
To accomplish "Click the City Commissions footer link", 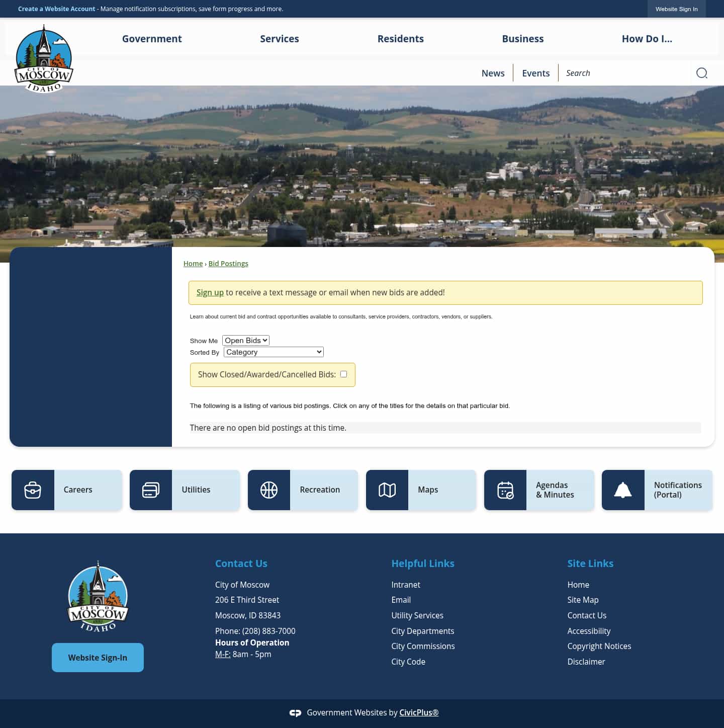I will (423, 646).
